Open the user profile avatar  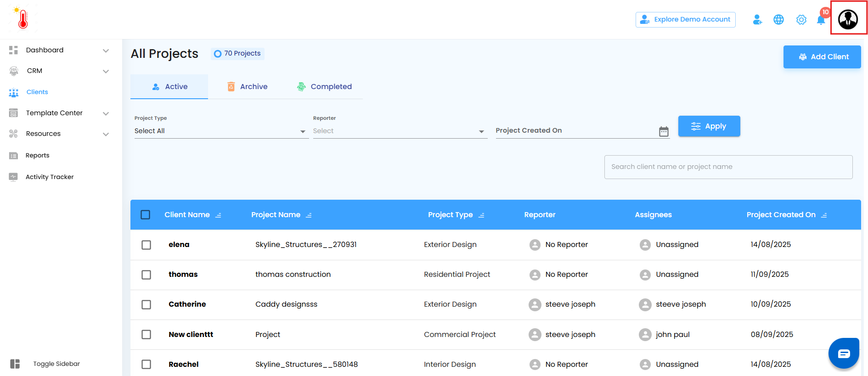pos(848,19)
